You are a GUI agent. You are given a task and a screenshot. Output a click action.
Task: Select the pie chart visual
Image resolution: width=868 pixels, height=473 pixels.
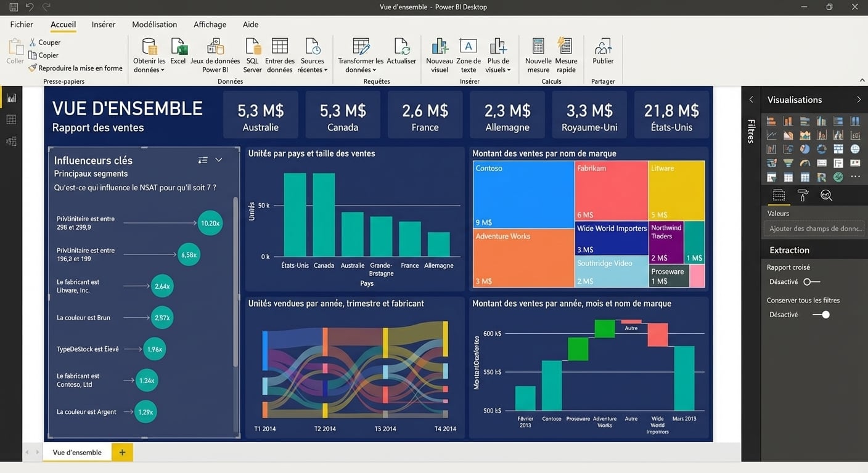(x=805, y=149)
